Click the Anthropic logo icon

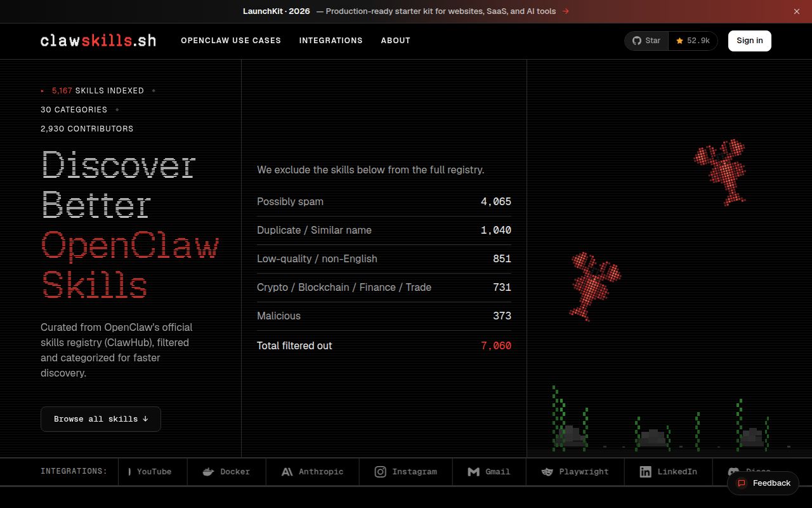pos(287,472)
